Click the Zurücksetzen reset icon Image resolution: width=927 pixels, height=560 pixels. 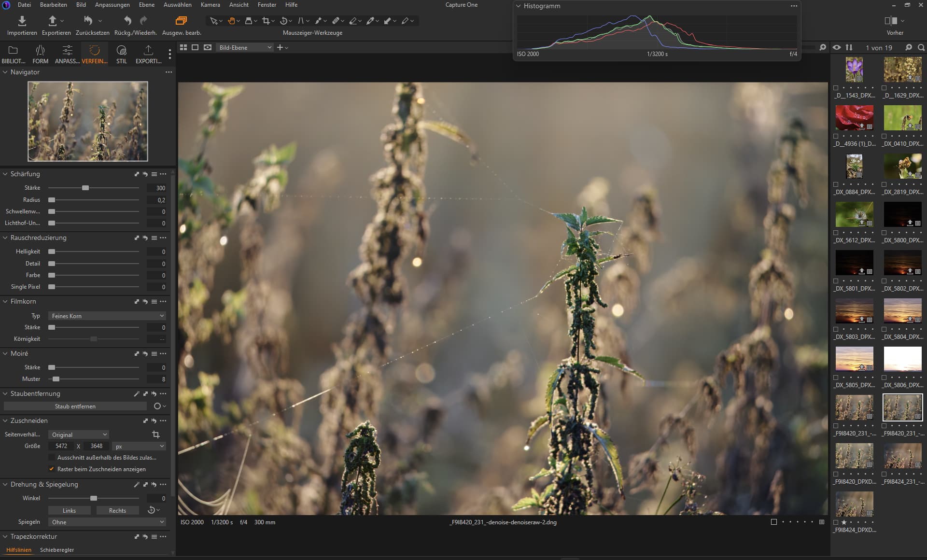point(88,21)
